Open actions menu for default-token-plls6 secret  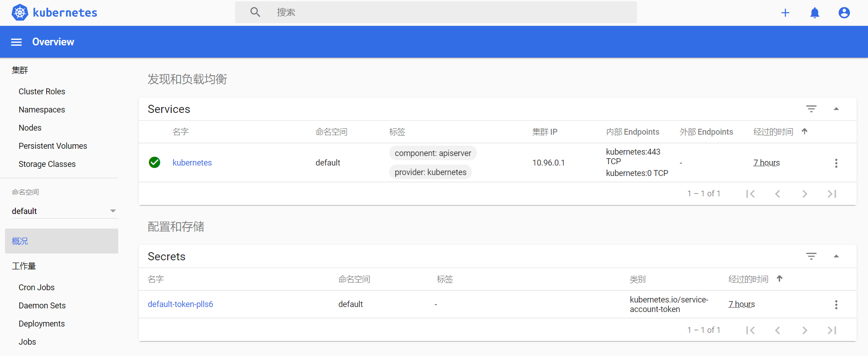pos(836,305)
